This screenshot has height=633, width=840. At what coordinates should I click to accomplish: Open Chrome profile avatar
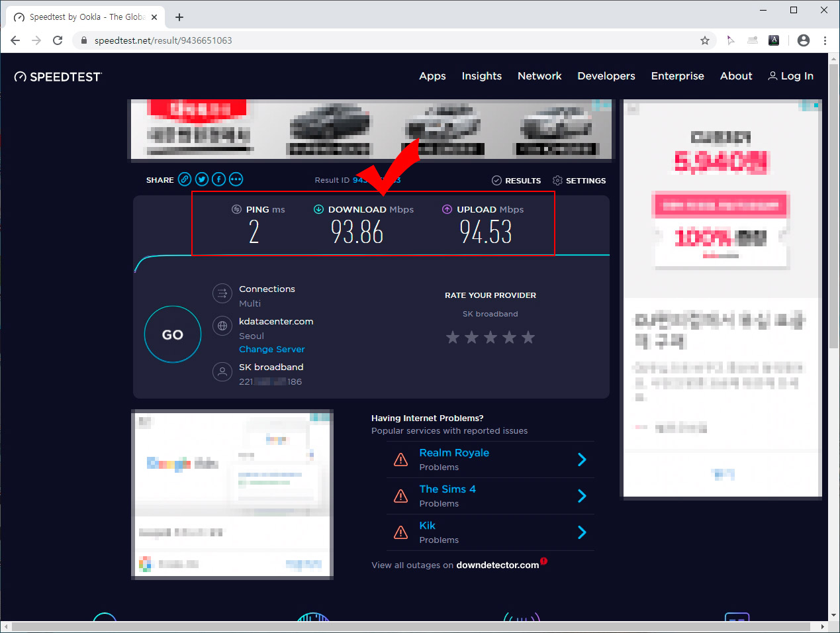pyautogui.click(x=804, y=40)
